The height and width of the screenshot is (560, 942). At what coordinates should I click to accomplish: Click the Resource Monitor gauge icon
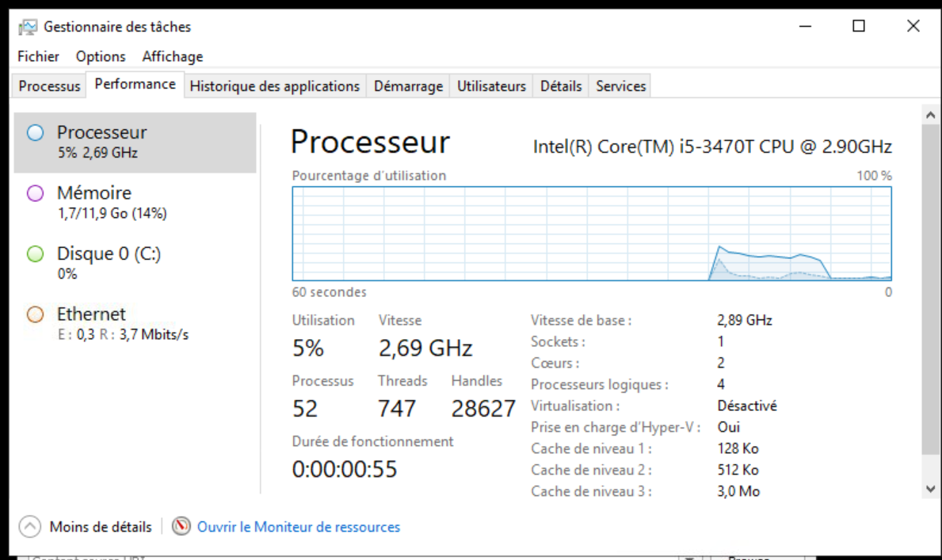181,527
